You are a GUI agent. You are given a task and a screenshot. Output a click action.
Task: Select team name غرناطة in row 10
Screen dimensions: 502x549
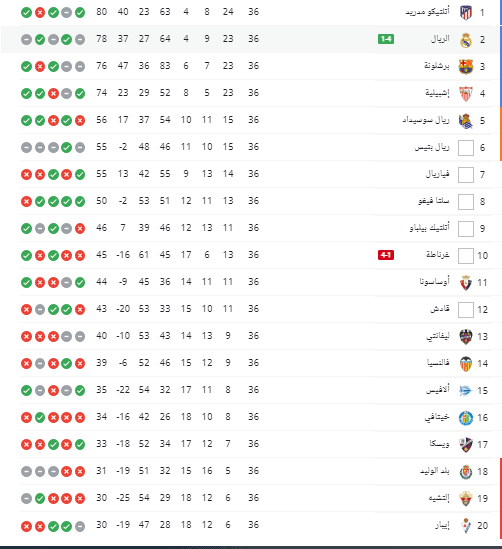click(x=438, y=255)
